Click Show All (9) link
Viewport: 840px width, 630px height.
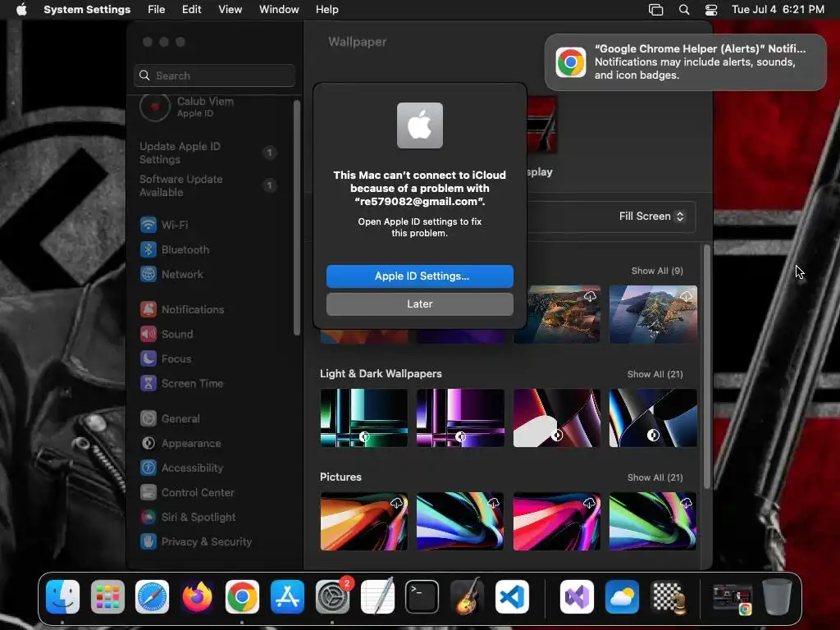[657, 271]
